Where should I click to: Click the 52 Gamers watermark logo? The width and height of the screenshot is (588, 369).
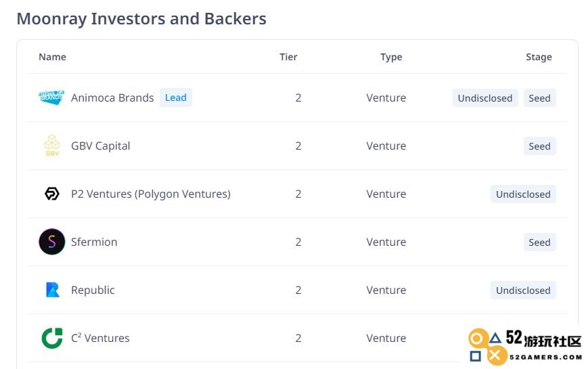click(525, 347)
